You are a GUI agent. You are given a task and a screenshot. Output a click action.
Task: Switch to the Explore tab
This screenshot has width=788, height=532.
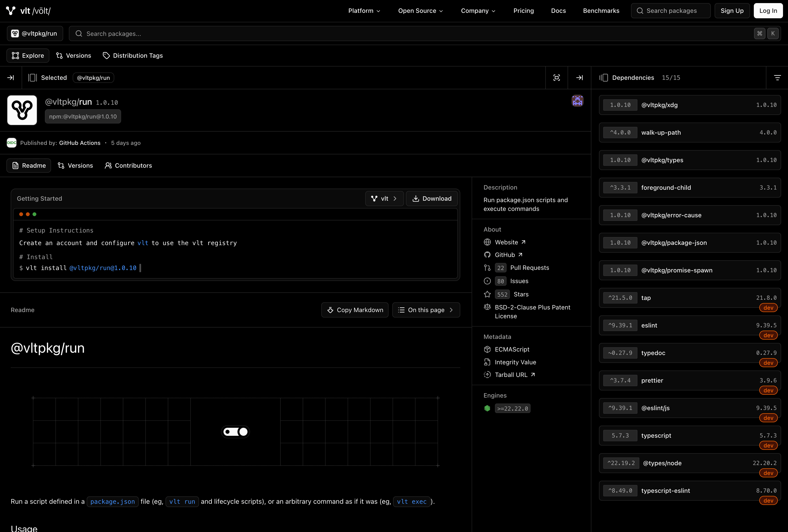click(28, 56)
